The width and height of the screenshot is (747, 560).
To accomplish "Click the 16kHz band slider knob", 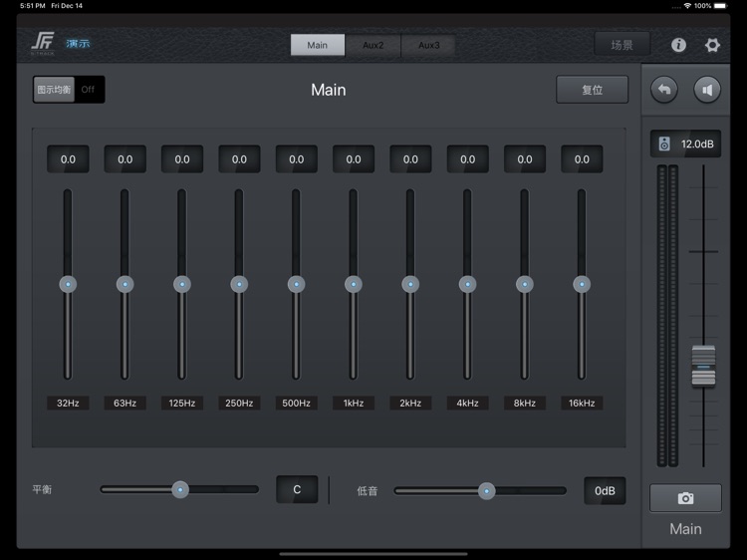I will click(582, 284).
